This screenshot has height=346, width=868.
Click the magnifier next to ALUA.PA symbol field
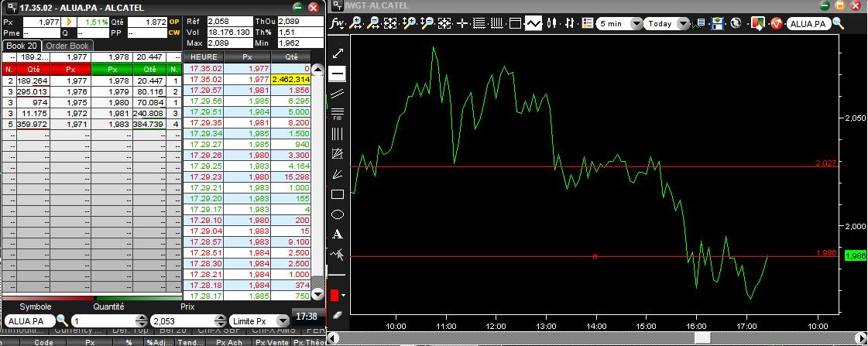click(62, 320)
